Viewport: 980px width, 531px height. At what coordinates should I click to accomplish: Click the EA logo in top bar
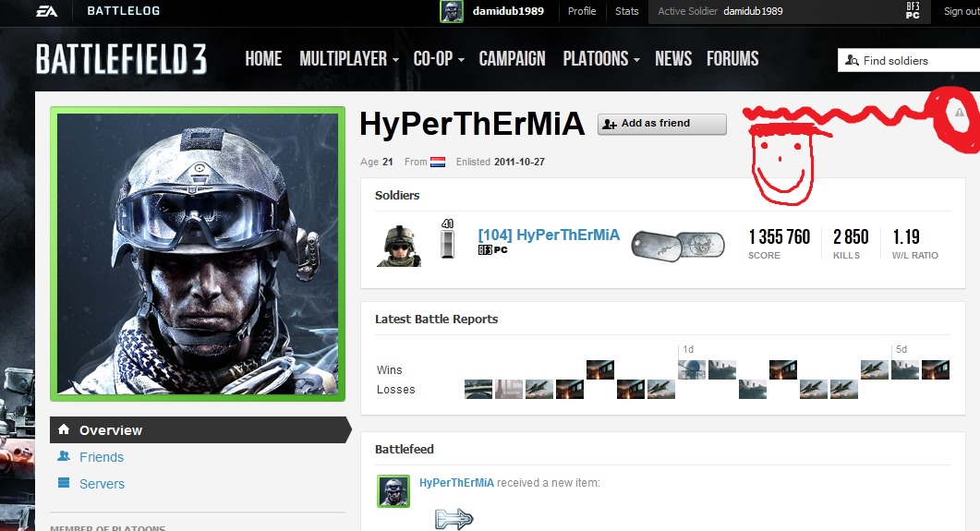tap(46, 11)
